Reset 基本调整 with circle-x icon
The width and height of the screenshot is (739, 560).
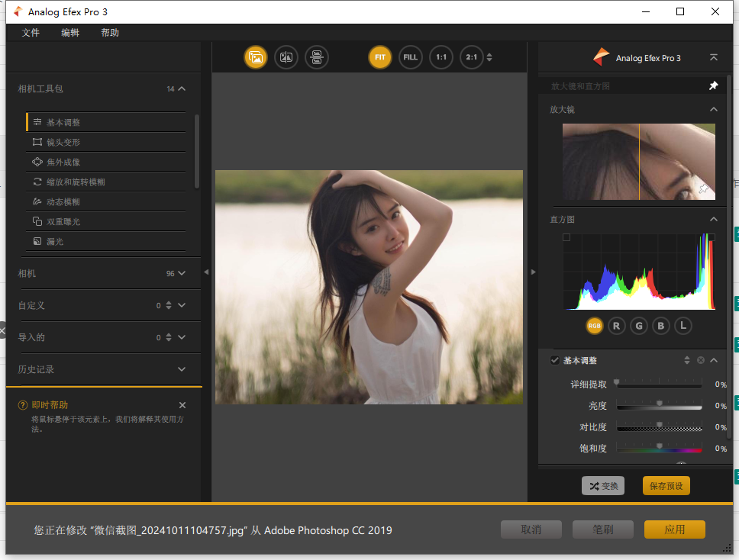(701, 360)
